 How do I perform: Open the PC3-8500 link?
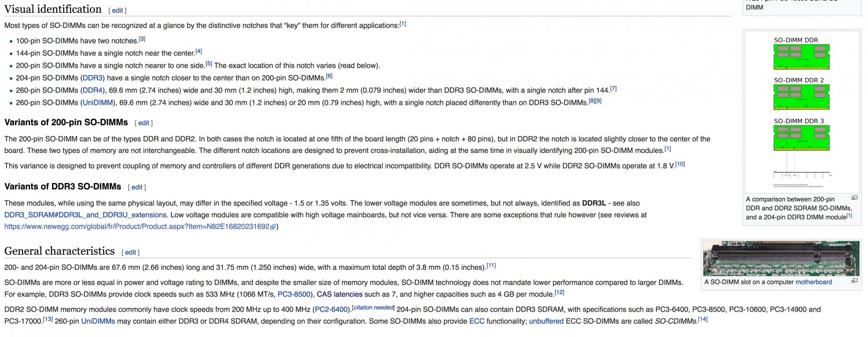[295, 294]
